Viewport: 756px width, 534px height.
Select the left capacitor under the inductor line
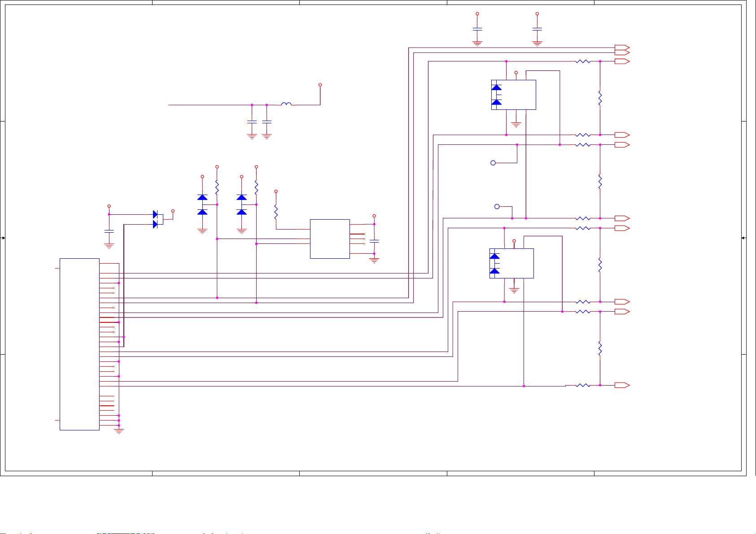tap(252, 122)
